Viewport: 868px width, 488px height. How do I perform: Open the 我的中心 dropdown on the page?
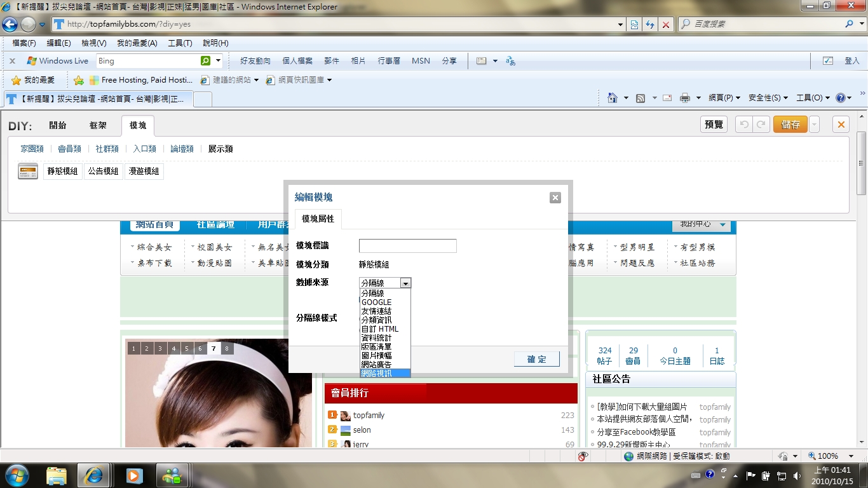[702, 224]
